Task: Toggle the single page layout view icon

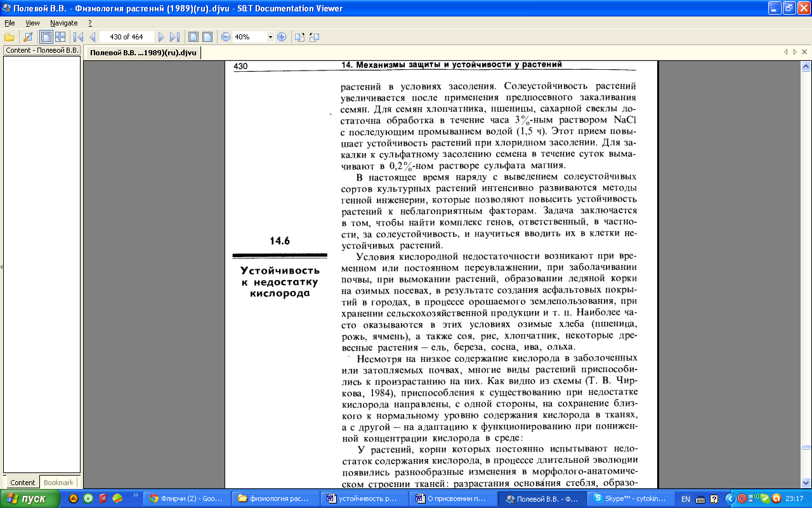Action: tap(46, 37)
